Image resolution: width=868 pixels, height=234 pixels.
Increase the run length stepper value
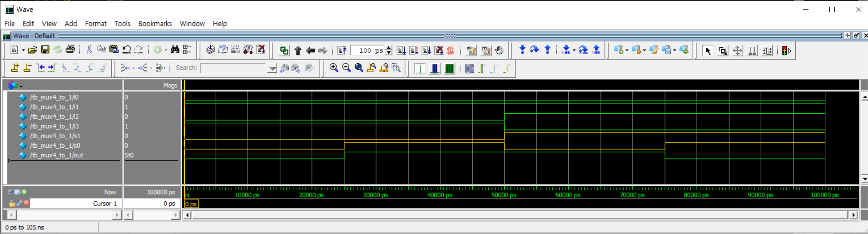coord(388,48)
